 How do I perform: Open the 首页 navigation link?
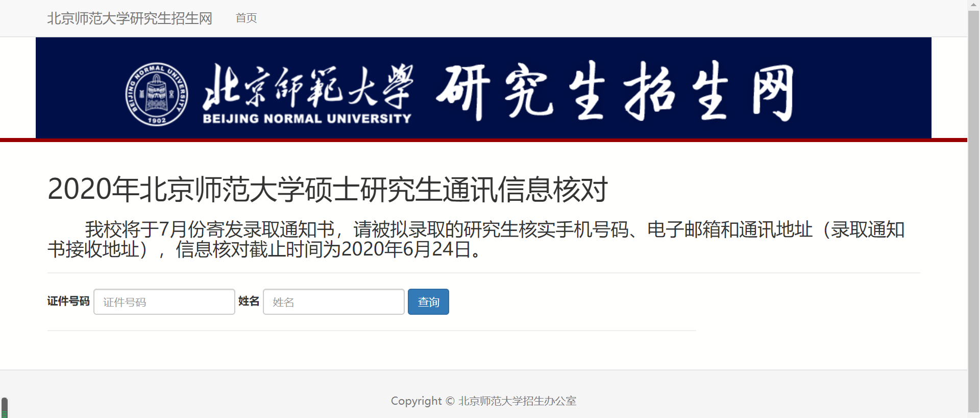246,18
